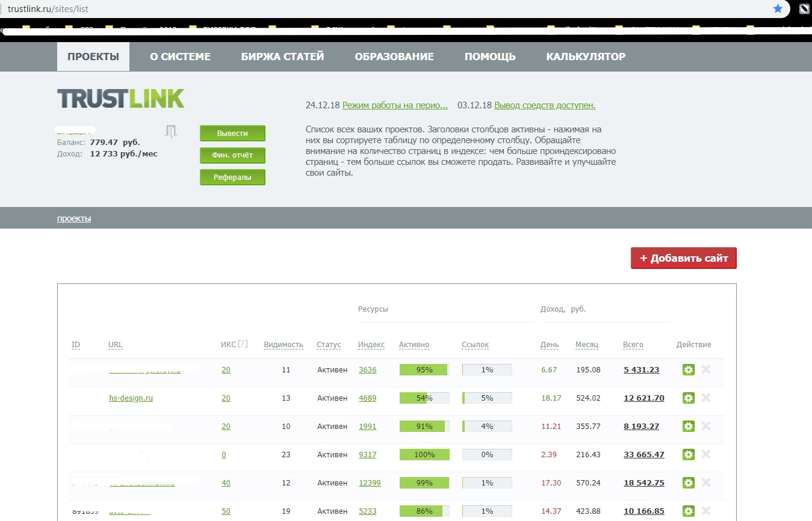Go to БИРЖА СТАТЕЙ section
812x521 pixels.
[x=282, y=57]
